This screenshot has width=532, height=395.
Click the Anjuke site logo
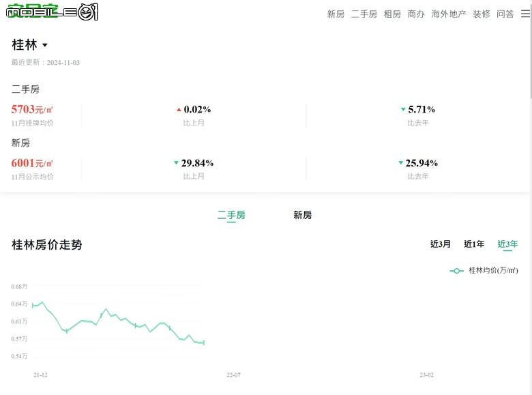(x=52, y=12)
